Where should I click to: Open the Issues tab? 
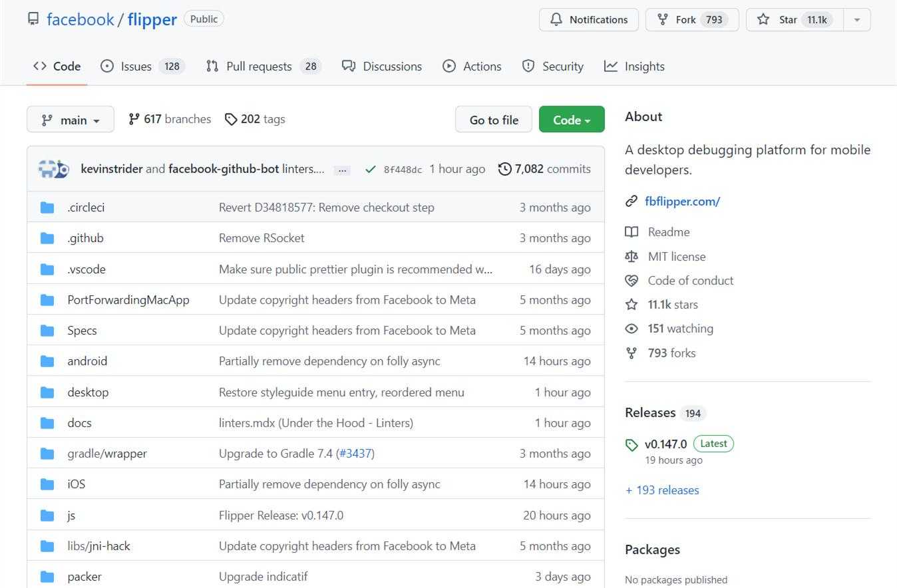pos(142,67)
